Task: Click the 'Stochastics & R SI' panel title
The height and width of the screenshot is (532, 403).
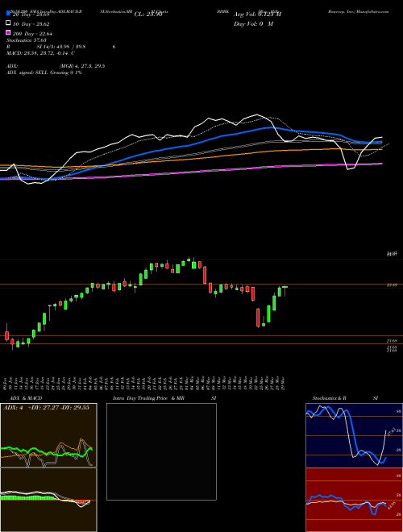Action: coord(345,398)
